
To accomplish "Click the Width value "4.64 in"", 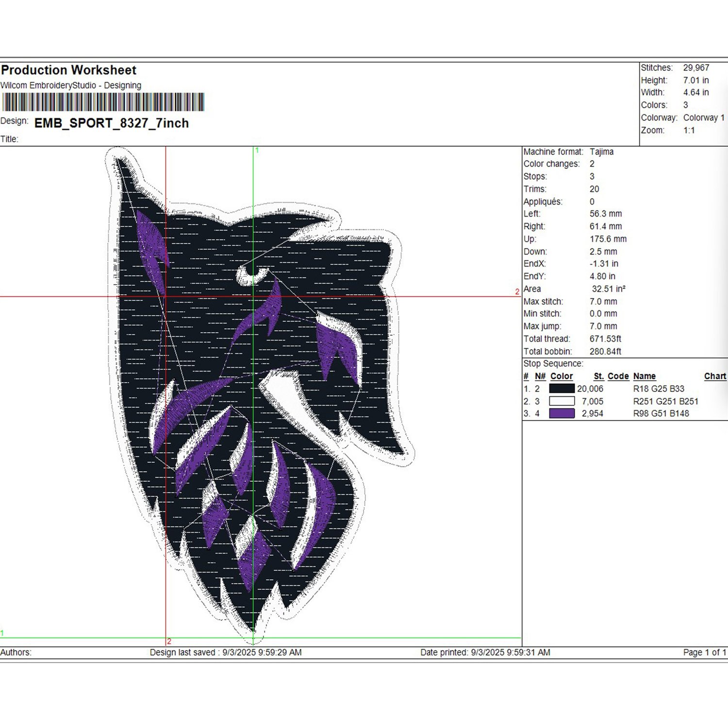I will click(x=696, y=92).
